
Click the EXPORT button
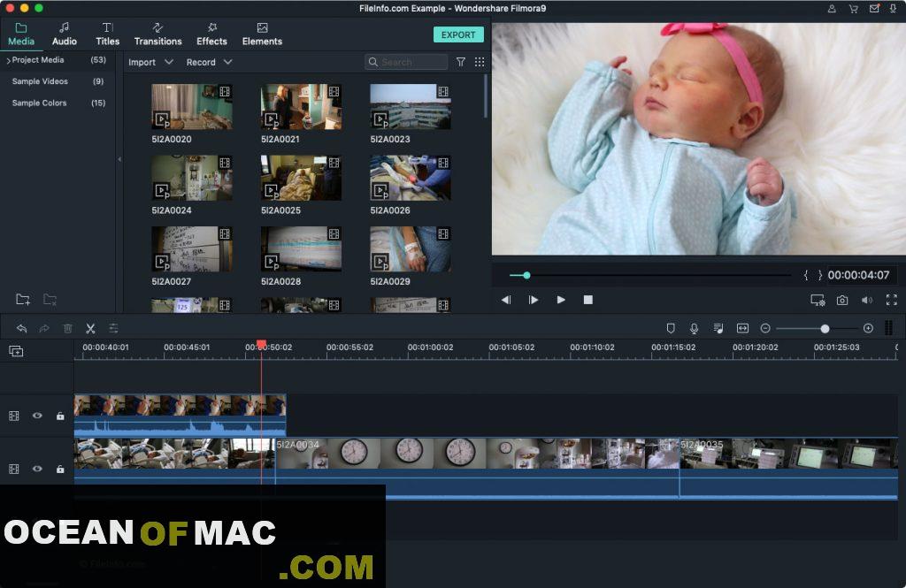click(458, 34)
